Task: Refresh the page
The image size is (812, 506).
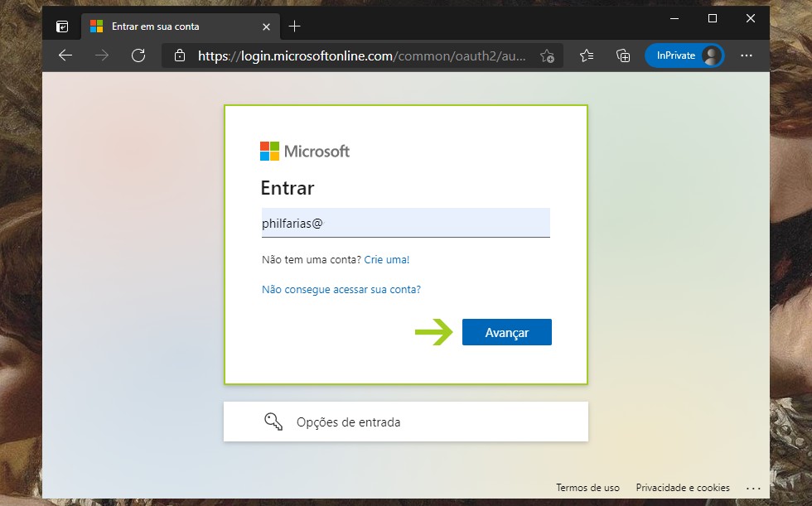Action: [x=138, y=55]
